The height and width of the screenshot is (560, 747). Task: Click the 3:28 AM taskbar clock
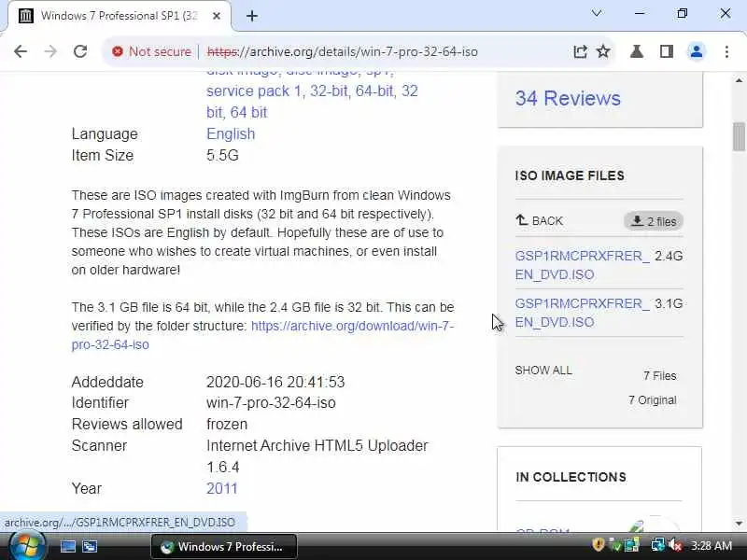(x=712, y=546)
